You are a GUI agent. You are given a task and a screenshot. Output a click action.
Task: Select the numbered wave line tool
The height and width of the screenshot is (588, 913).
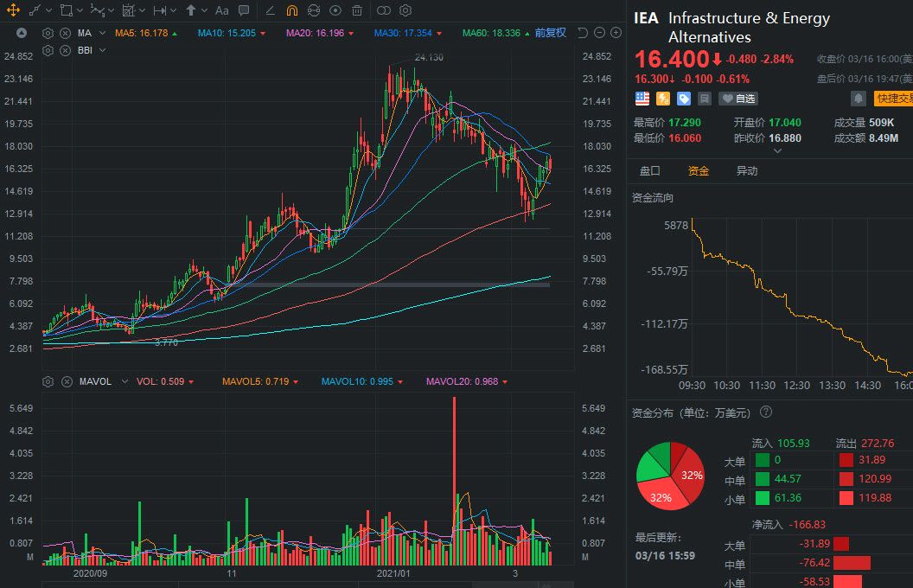tap(97, 10)
